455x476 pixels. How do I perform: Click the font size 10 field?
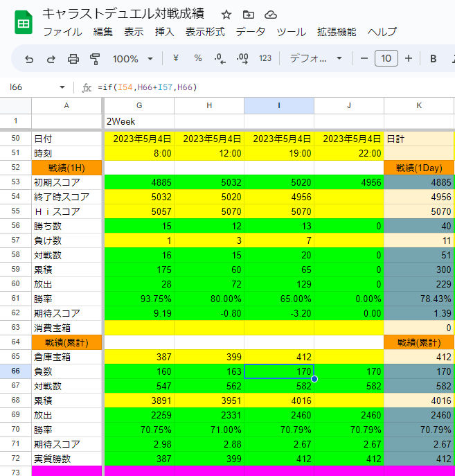point(386,59)
